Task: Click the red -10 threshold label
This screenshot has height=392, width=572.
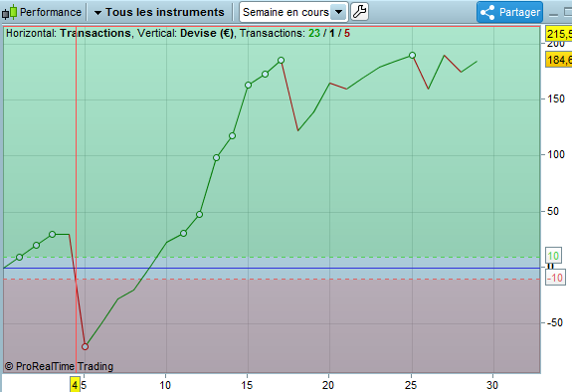Action: click(555, 279)
